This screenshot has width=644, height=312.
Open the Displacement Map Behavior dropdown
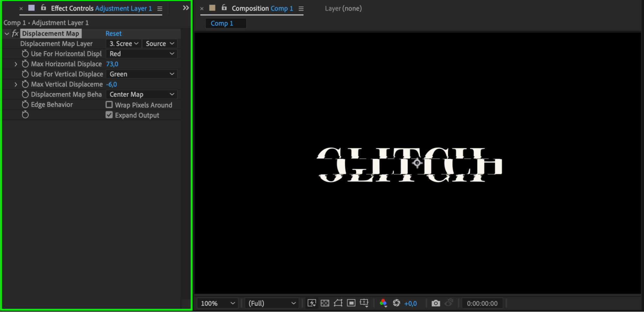click(142, 95)
